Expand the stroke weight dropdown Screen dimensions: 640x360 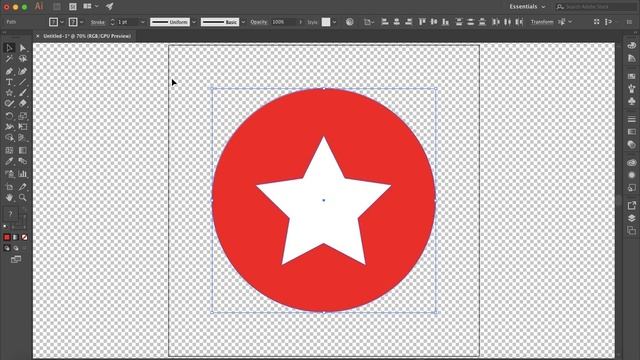(142, 22)
